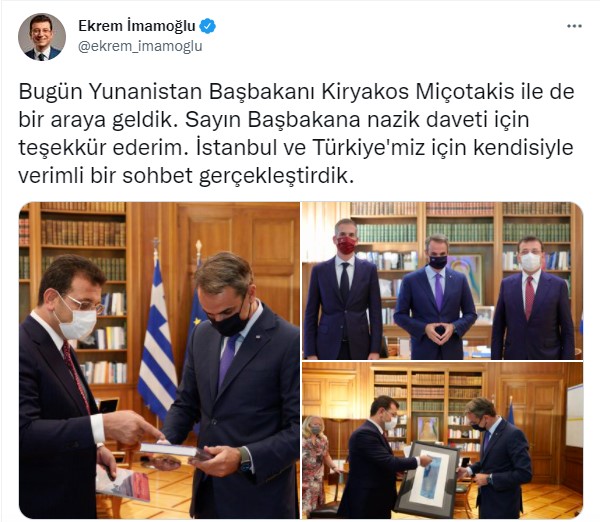Viewport: 600px width, 522px height.
Task: Open the round profile avatar picture
Action: pos(42,37)
